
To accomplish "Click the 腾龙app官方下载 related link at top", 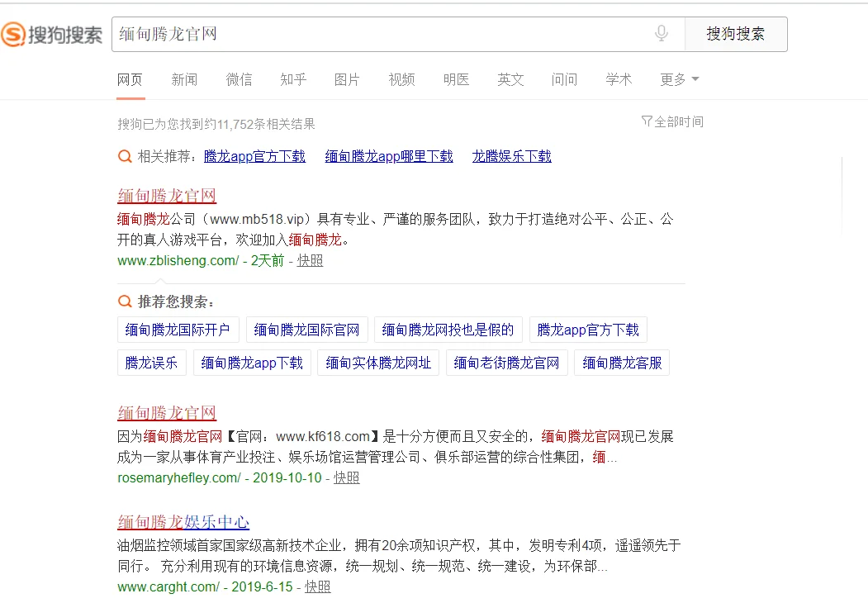I will point(254,156).
